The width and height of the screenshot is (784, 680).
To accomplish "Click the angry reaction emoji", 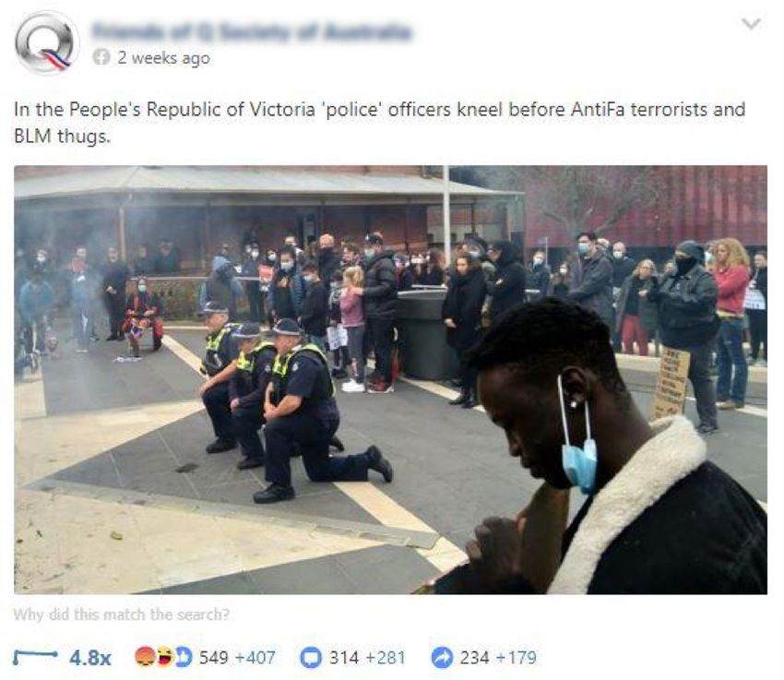I will point(146,657).
